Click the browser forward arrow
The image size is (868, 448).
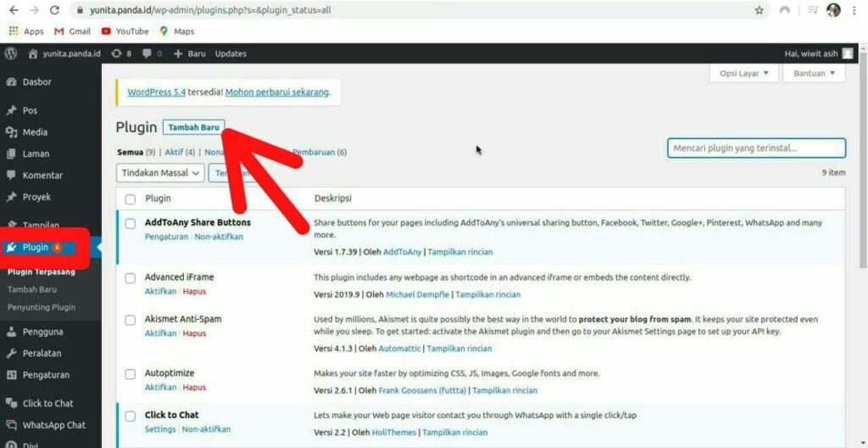(34, 10)
